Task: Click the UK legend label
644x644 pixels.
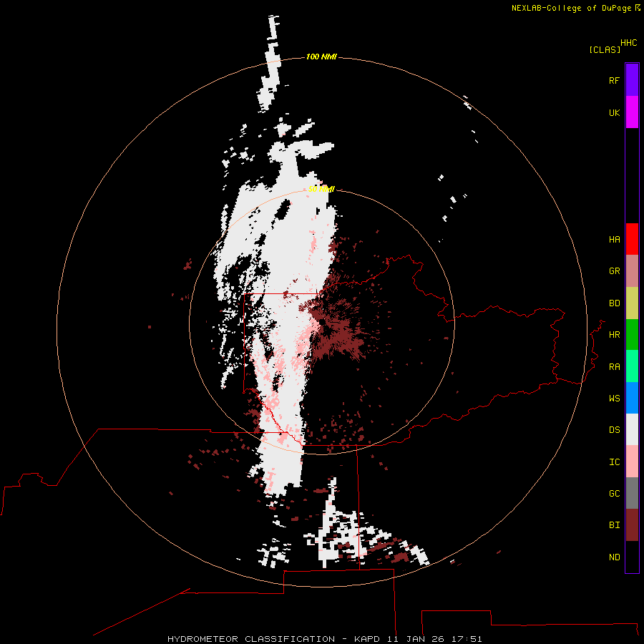Action: [614, 112]
